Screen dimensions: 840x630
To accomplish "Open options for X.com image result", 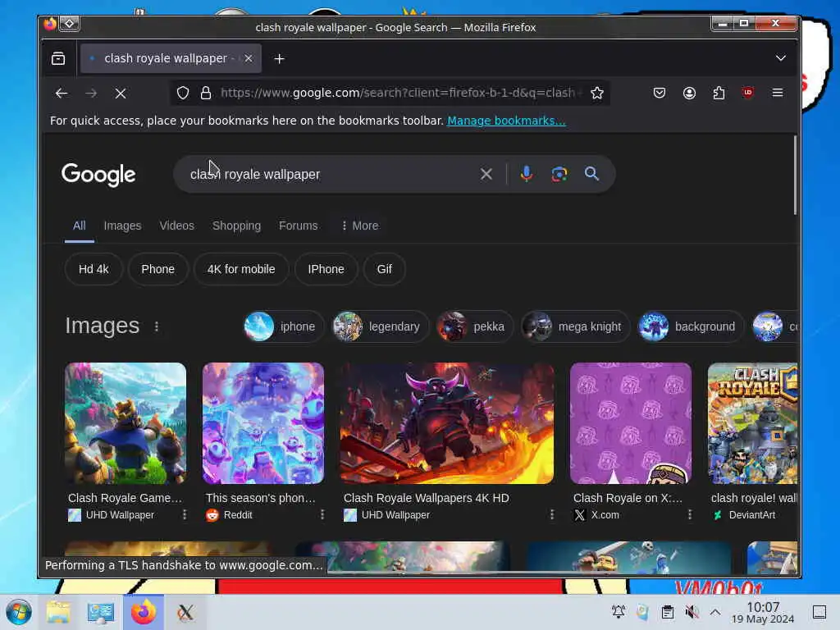I will (x=689, y=515).
